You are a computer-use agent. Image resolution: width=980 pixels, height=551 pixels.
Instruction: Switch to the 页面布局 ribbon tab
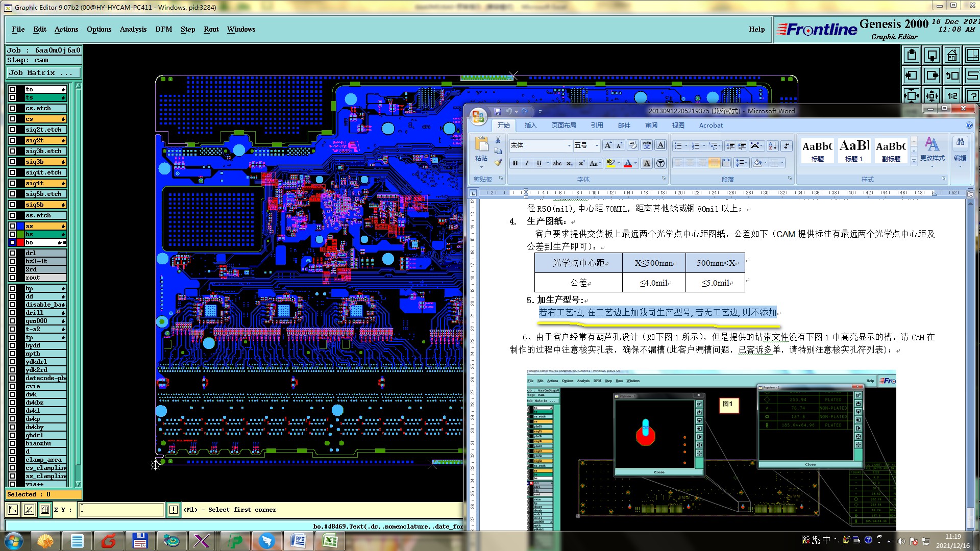[x=563, y=126]
